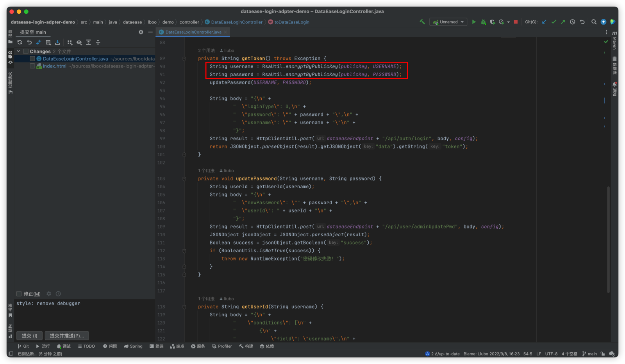Image resolution: width=625 pixels, height=364 pixels.
Task: Check the DataEaseLoginController.java file checkbox
Action: 32,59
